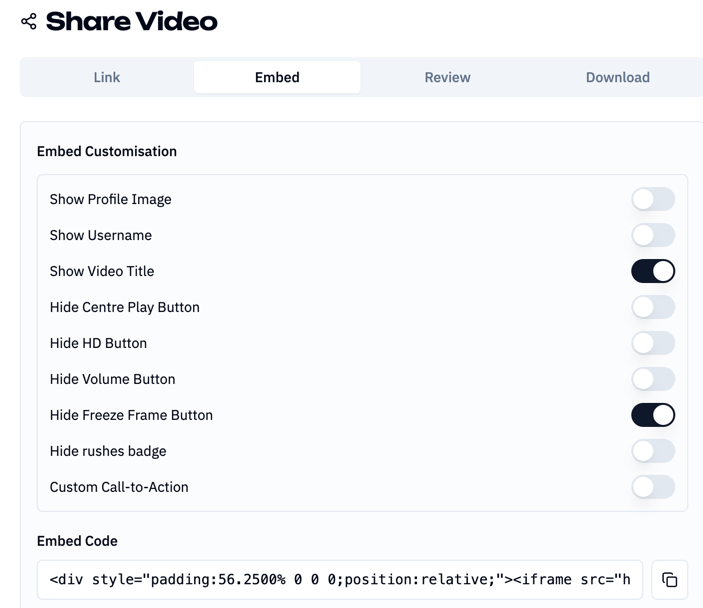The height and width of the screenshot is (608, 703).
Task: Switch to the Link tab
Action: 107,77
